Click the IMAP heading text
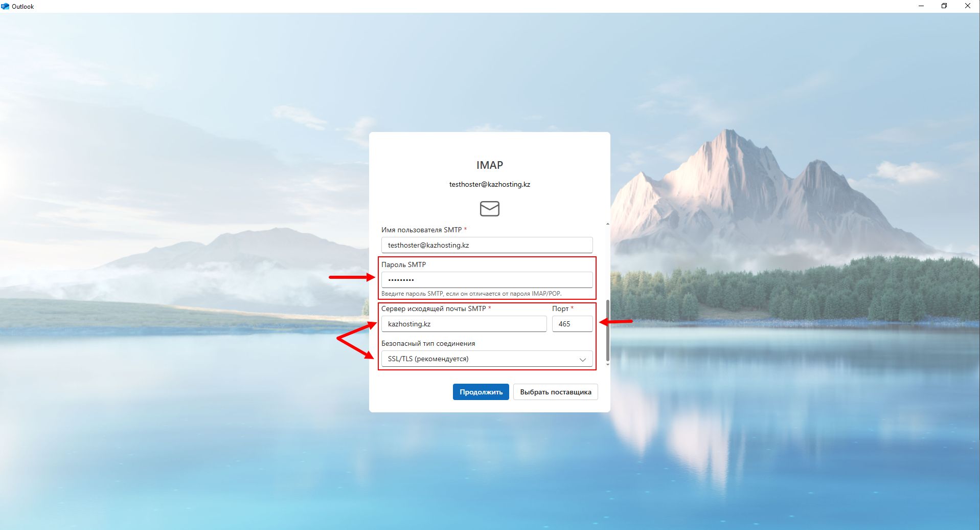This screenshot has width=980, height=530. click(489, 165)
